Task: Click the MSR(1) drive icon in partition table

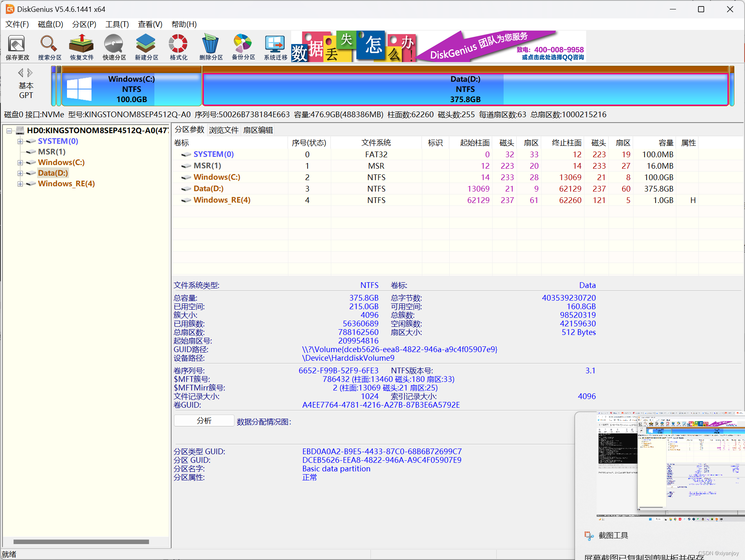Action: (x=186, y=166)
